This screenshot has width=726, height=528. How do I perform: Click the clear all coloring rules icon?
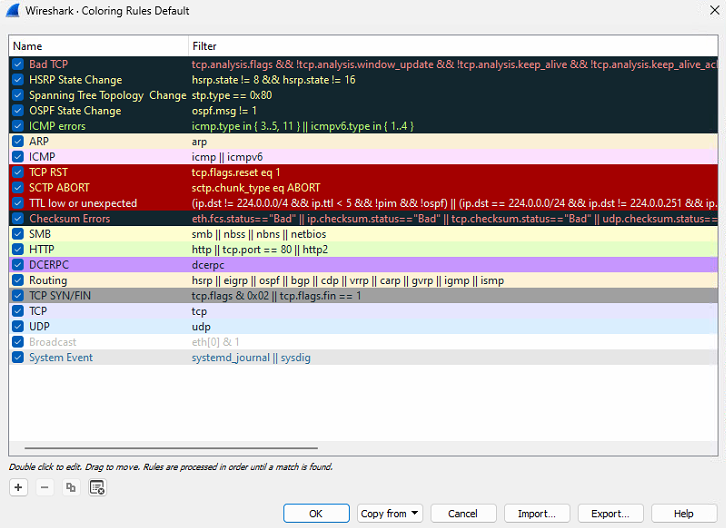(x=97, y=487)
